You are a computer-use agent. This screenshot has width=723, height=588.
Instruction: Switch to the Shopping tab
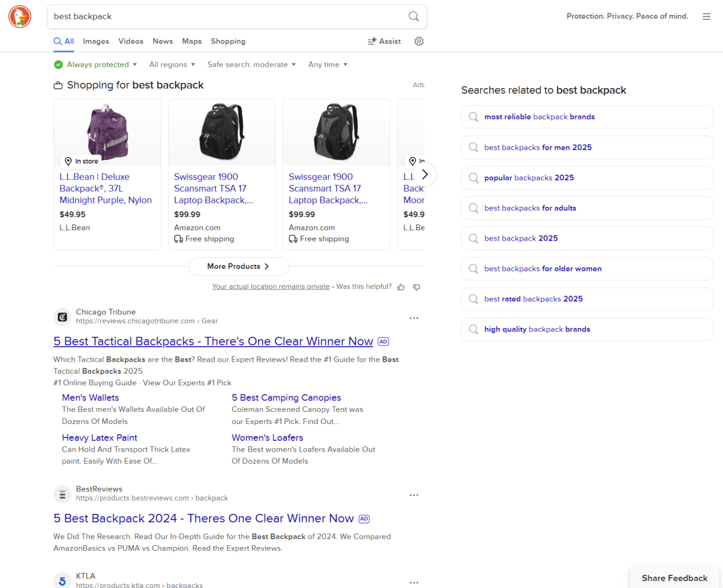[228, 41]
